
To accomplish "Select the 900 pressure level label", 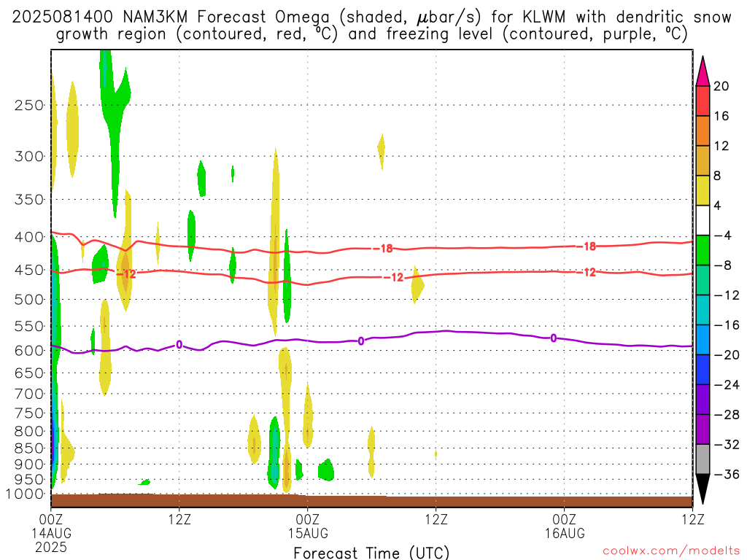I will tap(29, 464).
